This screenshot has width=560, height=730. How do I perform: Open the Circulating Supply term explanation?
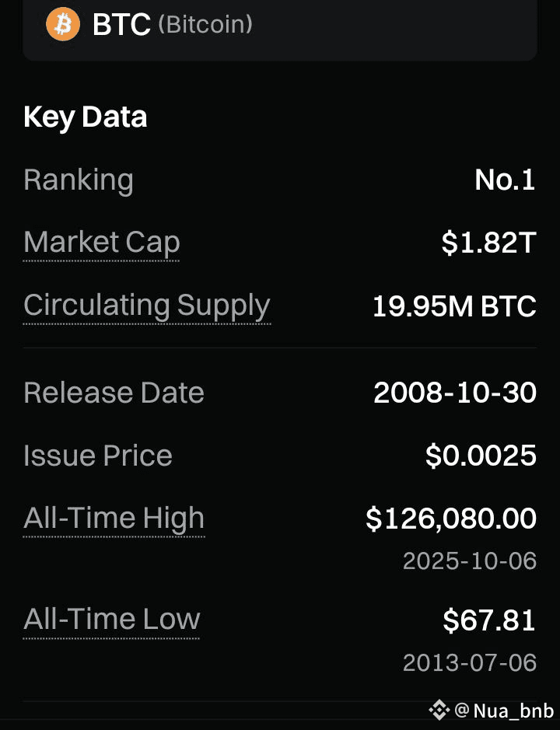[x=146, y=306]
